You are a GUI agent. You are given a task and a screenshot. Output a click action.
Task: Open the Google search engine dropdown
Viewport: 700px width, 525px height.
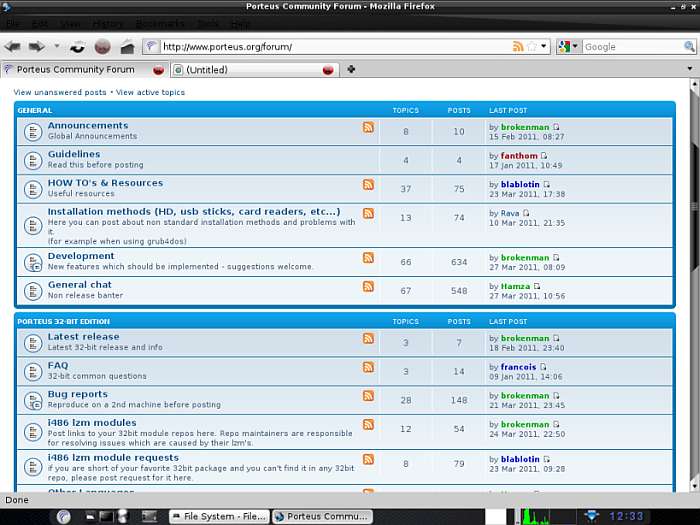[568, 47]
